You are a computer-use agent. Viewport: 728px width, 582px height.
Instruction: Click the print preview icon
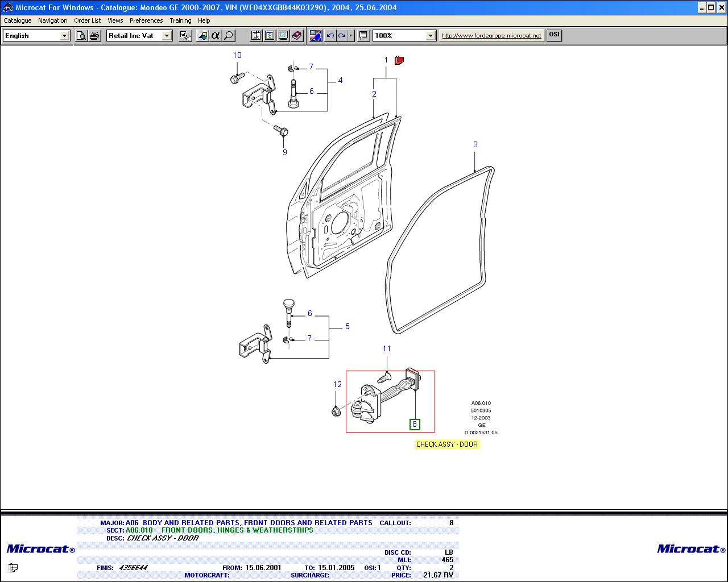[x=81, y=36]
